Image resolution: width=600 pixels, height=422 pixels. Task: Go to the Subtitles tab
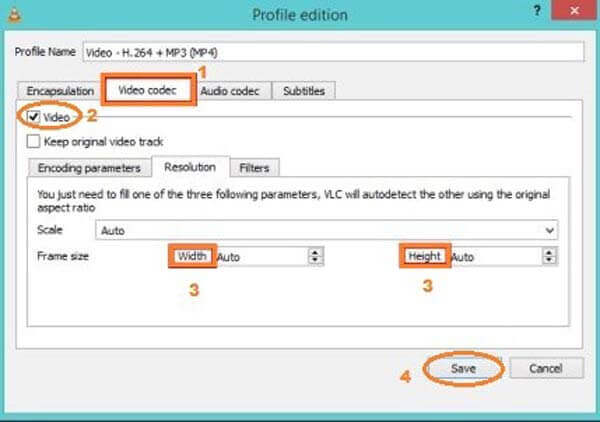click(305, 91)
